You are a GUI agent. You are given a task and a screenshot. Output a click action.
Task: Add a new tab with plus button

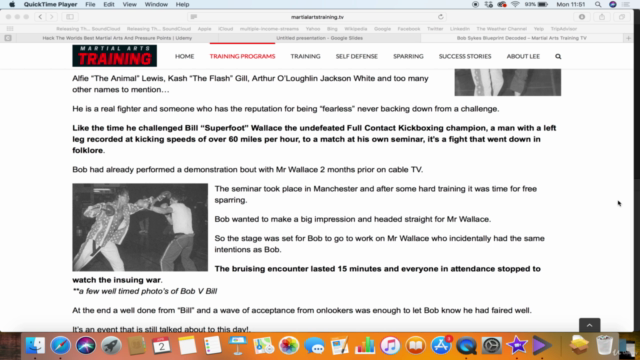[628, 38]
